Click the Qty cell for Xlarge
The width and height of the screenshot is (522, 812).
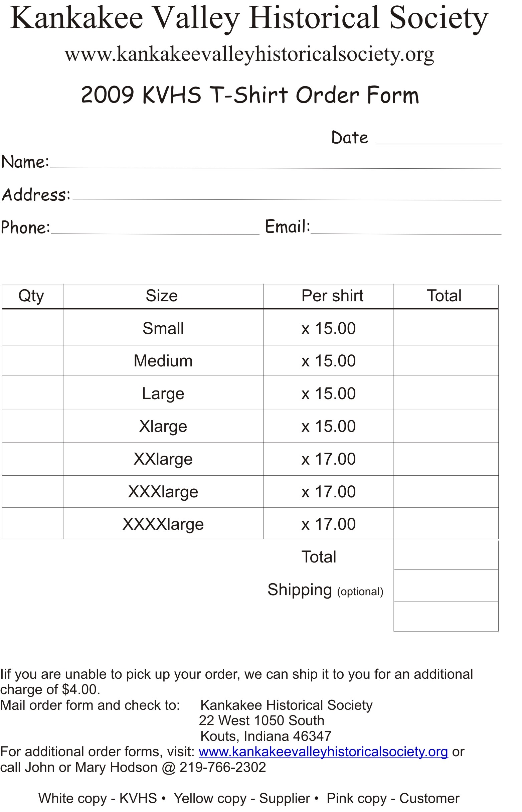coord(32,426)
